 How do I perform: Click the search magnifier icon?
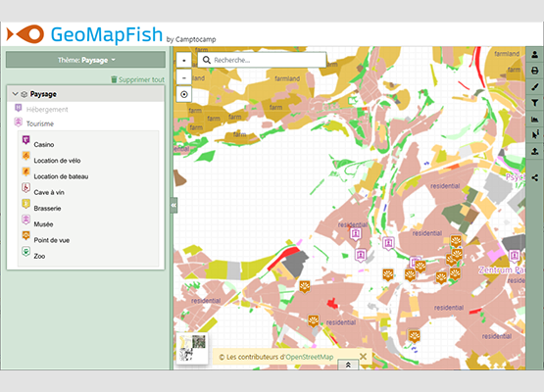(207, 60)
